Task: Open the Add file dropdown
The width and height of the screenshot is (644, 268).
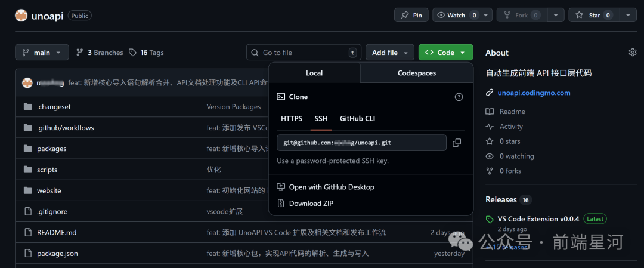Action: (390, 52)
